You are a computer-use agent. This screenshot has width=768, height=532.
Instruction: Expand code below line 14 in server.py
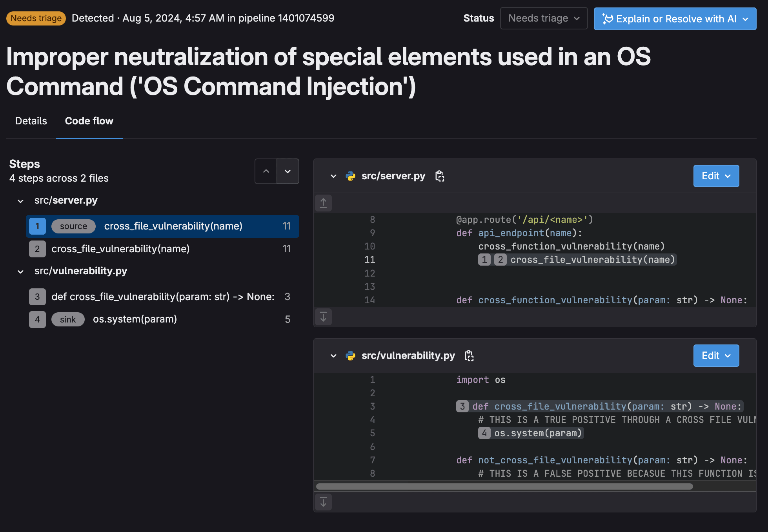[323, 317]
